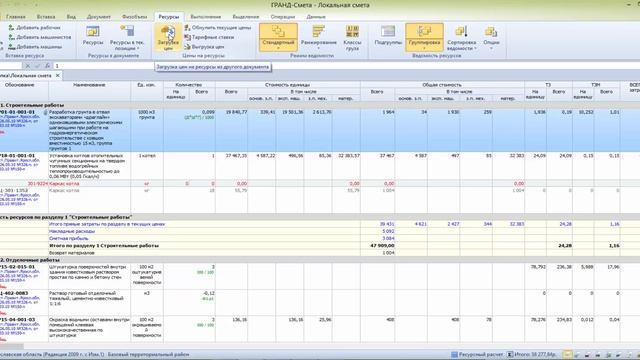
Task: Switch to the Выполнение ribbon tab
Action: pos(206,17)
